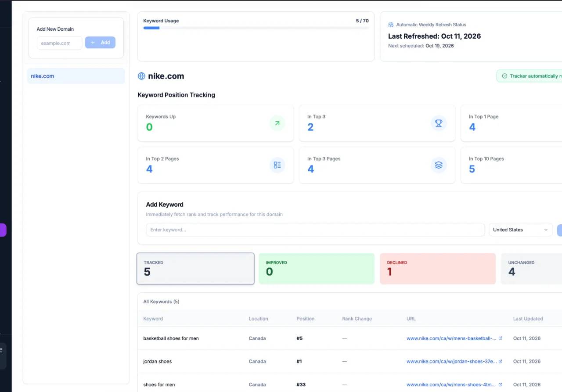
Task: Open the United States country dropdown
Action: coord(521,230)
